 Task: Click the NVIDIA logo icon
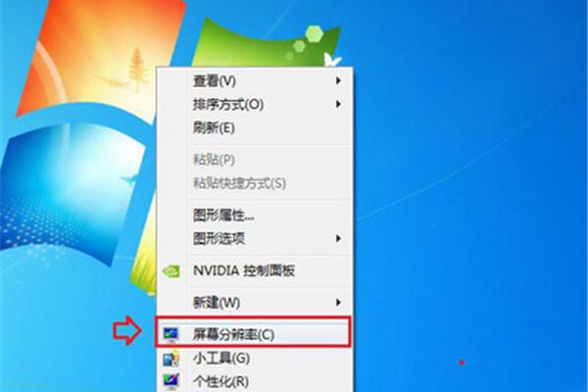point(171,270)
